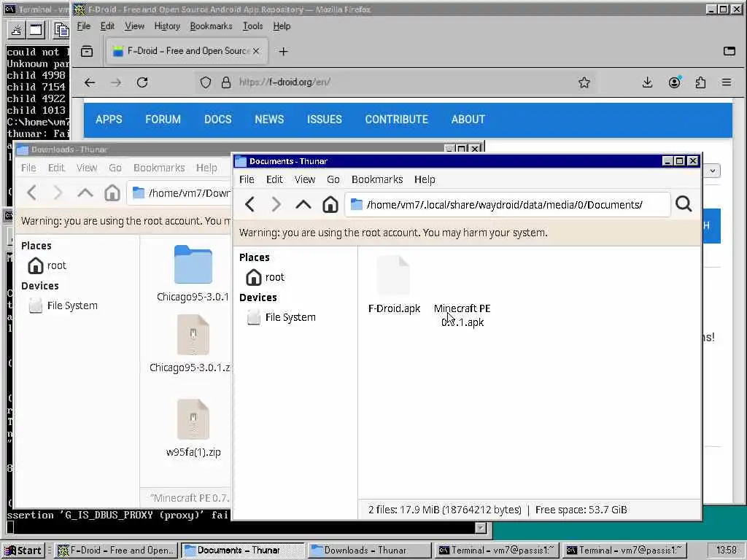Open FORUM link on F-Droid site
This screenshot has height=560, width=747.
(x=163, y=120)
